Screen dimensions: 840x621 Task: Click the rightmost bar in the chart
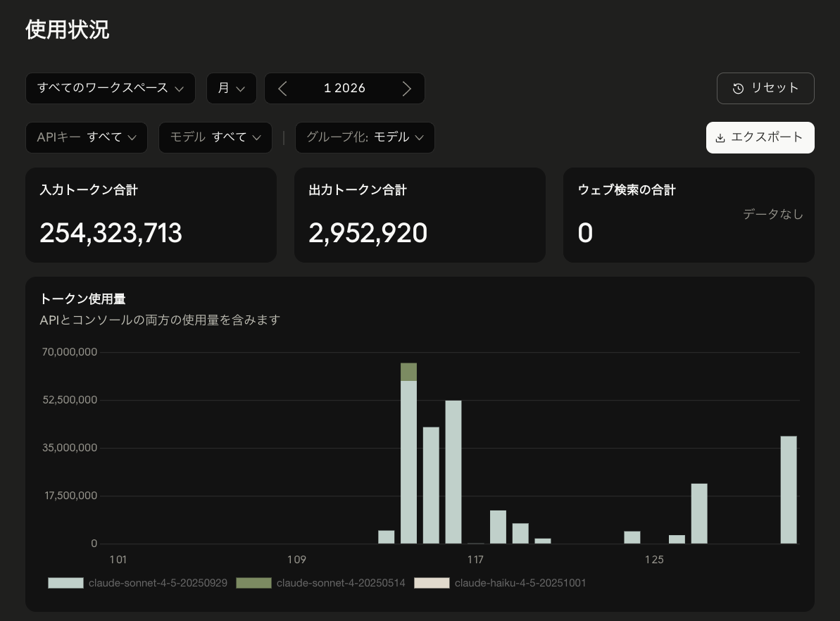click(x=789, y=490)
